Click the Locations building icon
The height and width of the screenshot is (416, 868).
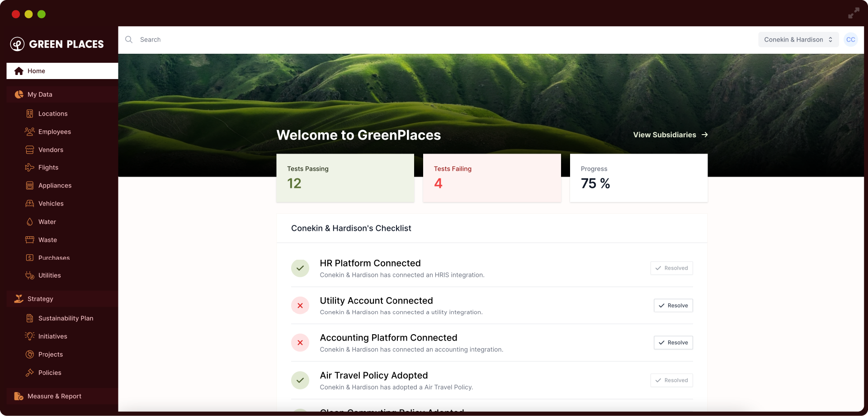point(30,114)
